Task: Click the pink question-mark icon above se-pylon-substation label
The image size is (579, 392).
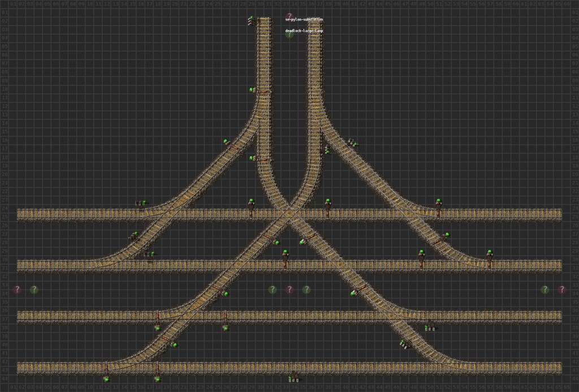Action: [289, 16]
